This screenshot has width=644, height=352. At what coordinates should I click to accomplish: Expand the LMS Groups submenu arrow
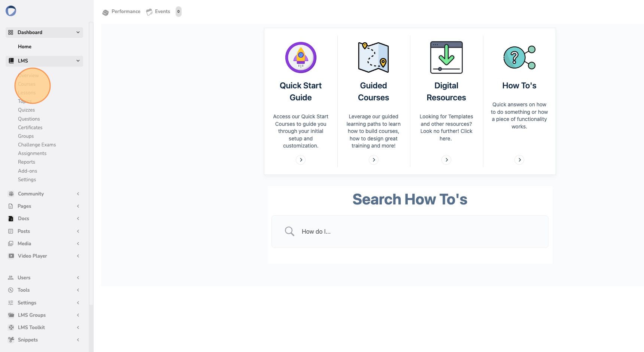[78, 315]
